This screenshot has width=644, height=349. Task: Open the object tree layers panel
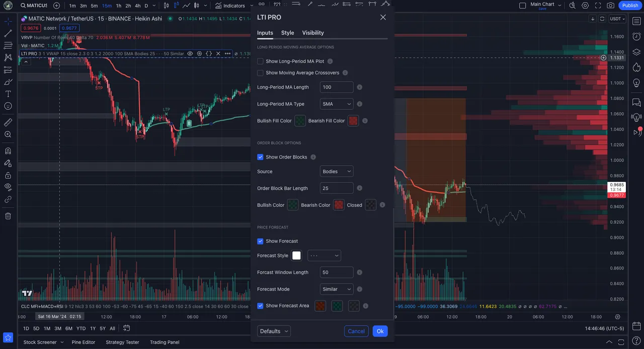(x=636, y=52)
